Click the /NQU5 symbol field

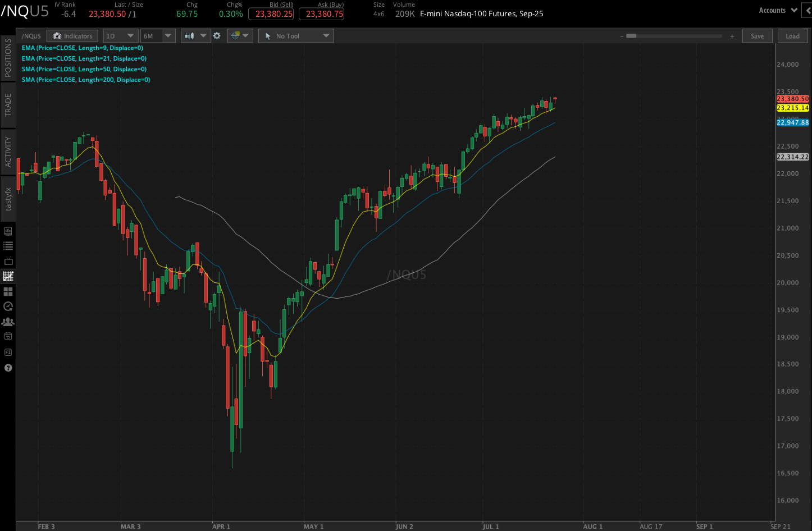click(31, 35)
